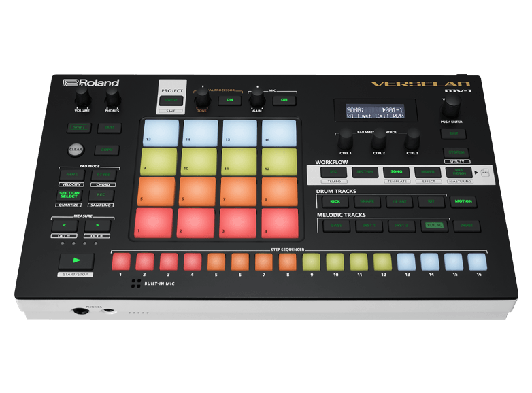Open the MIXER workflow mode
Viewport: 532px width, 393px height.
(x=427, y=172)
